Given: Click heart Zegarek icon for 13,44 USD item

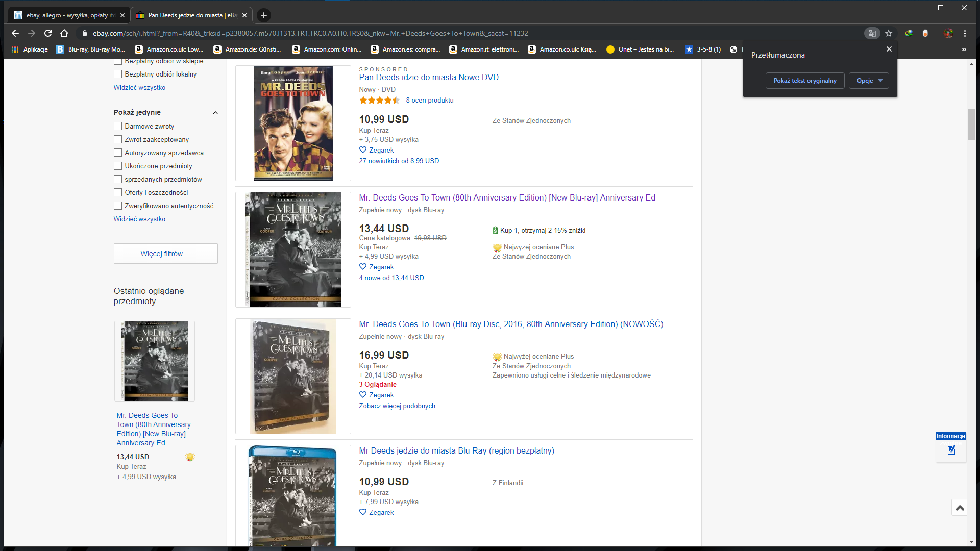Looking at the screenshot, I should [363, 267].
